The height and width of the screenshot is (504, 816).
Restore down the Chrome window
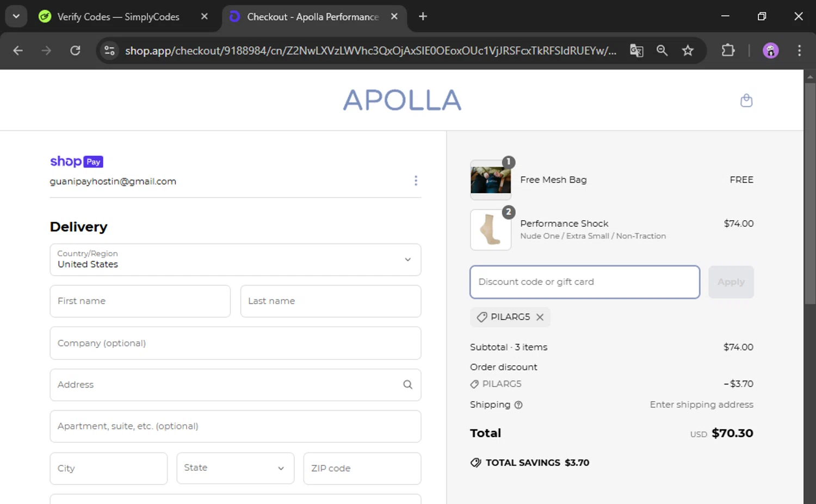pos(762,16)
